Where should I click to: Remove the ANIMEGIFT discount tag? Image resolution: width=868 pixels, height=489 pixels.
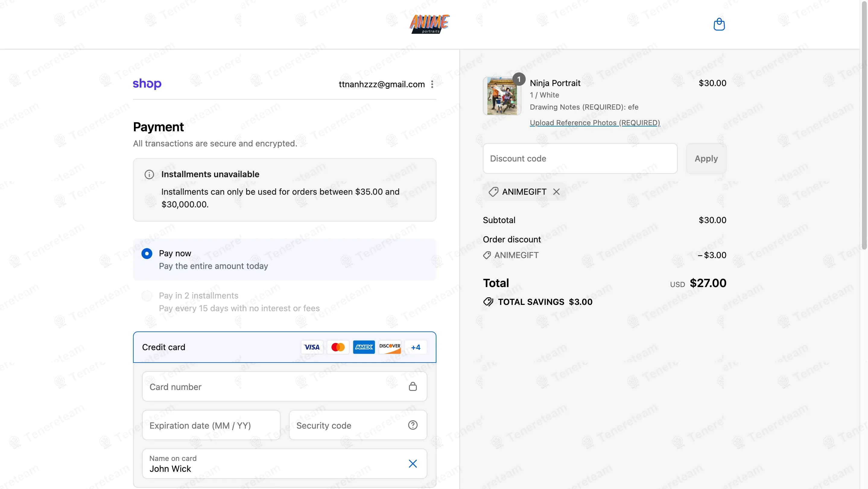(556, 192)
